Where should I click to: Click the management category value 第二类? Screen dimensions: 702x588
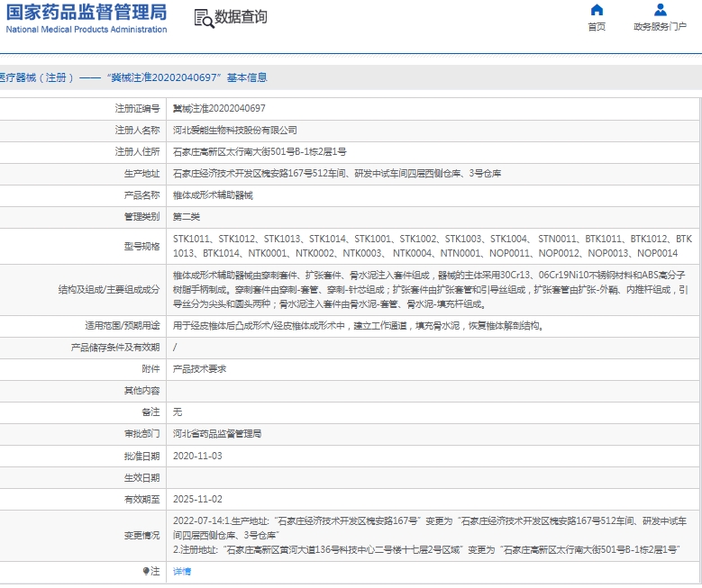(x=187, y=217)
